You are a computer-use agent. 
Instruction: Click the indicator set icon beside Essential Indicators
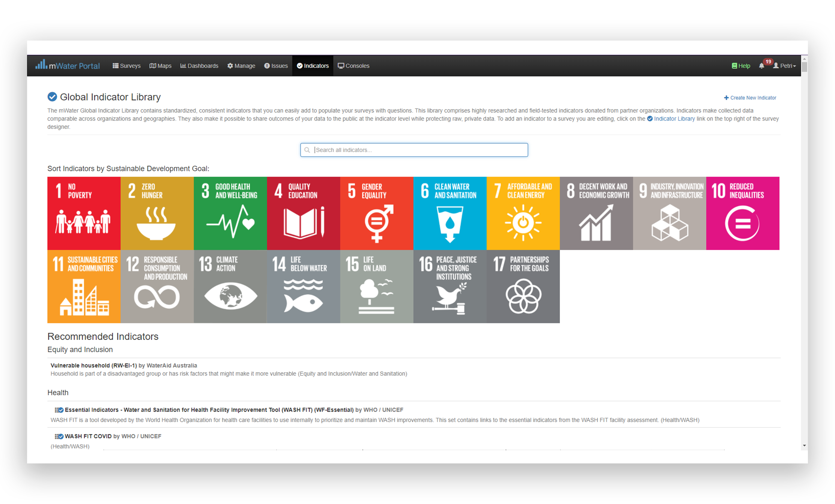[59, 410]
